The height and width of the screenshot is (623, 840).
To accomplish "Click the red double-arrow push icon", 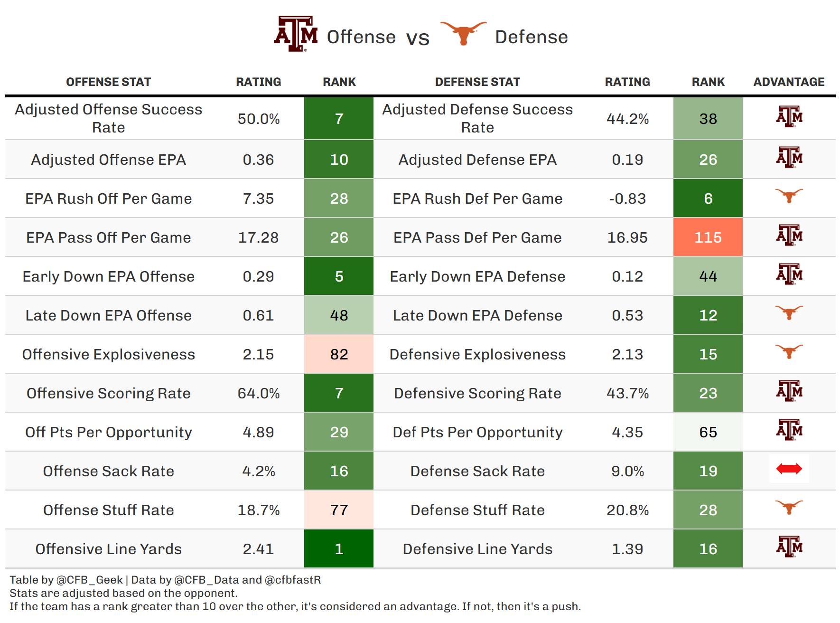I will 789,469.
